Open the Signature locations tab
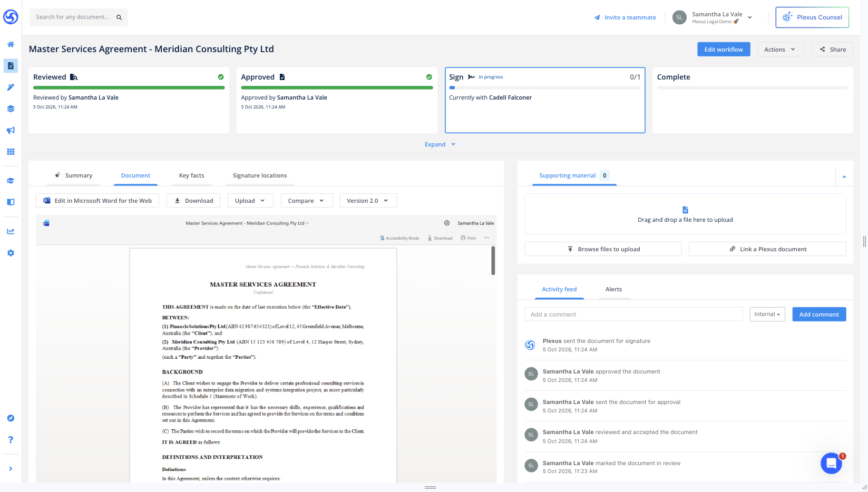The width and height of the screenshot is (868, 492). pyautogui.click(x=260, y=175)
